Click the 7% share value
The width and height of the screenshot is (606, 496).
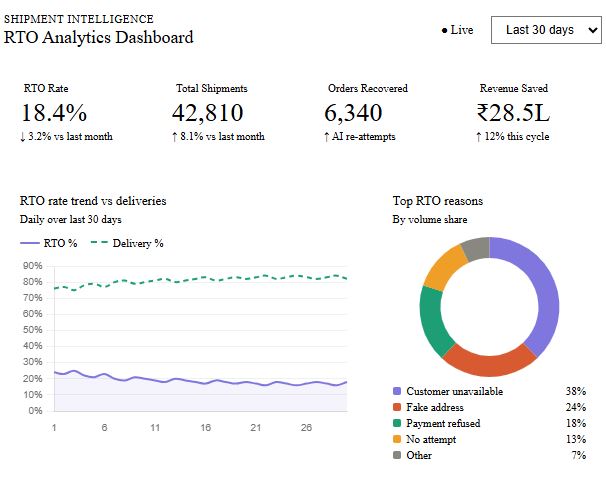click(579, 455)
